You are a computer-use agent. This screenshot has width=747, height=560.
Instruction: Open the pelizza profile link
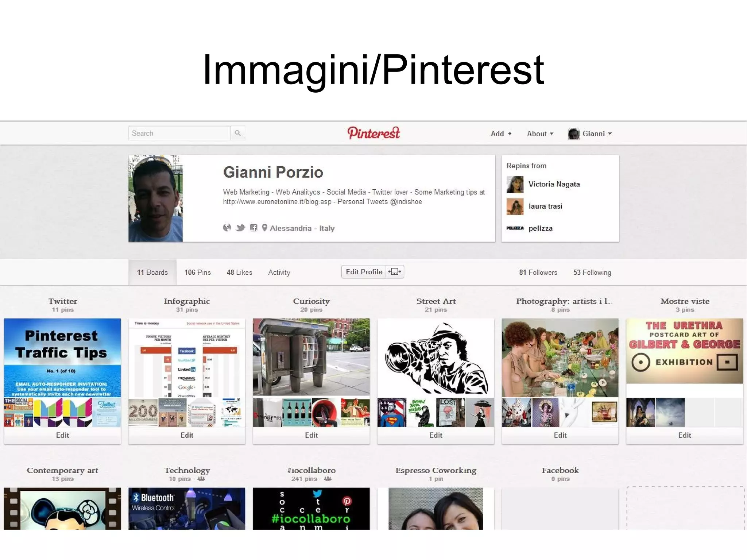click(541, 228)
